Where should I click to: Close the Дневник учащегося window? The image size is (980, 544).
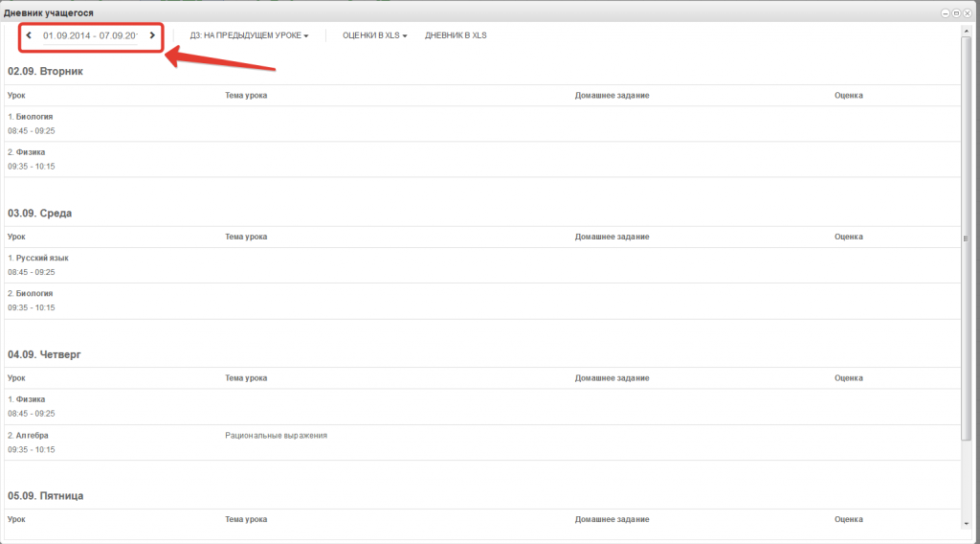tap(967, 13)
